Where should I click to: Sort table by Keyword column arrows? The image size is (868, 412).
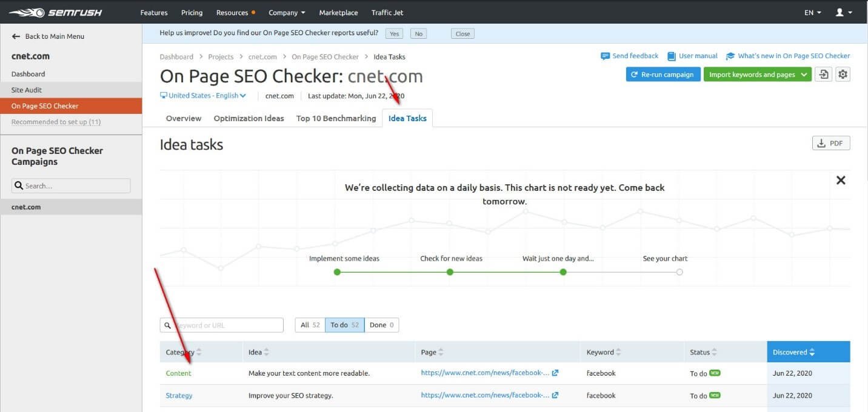tap(618, 352)
